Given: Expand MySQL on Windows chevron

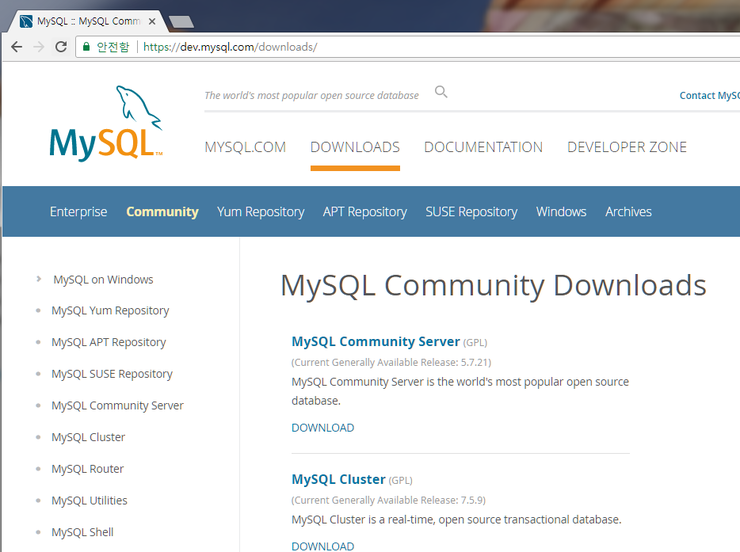Looking at the screenshot, I should point(39,279).
